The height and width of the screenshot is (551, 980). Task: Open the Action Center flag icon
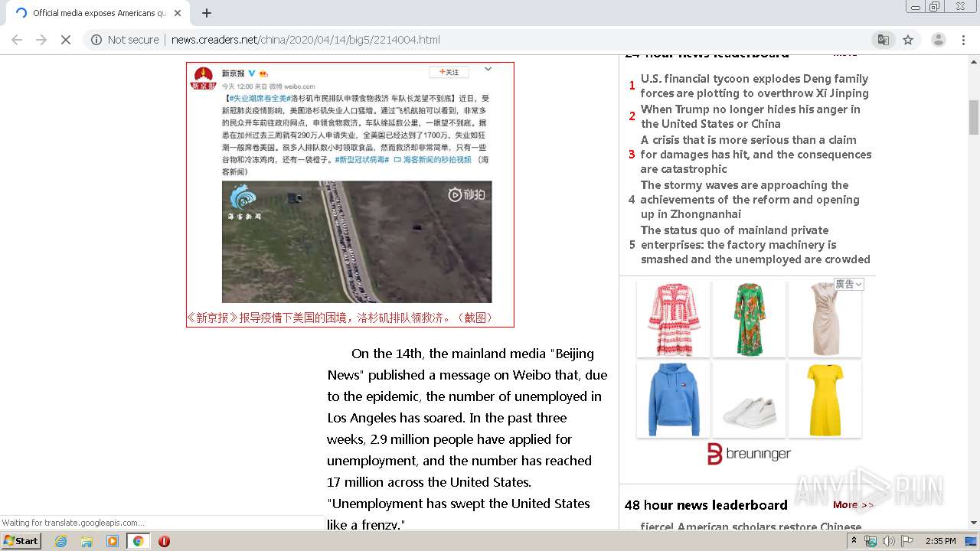click(x=907, y=541)
